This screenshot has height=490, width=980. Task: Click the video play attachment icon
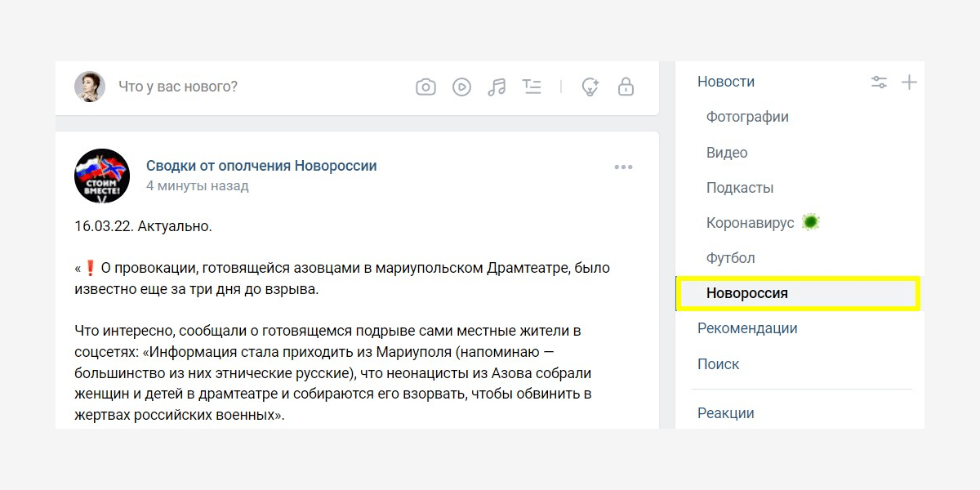click(x=462, y=87)
